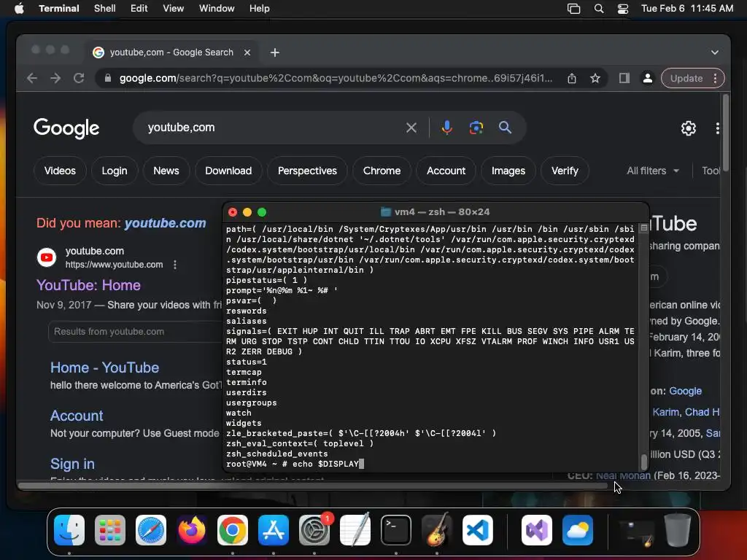Viewport: 747px width, 560px height.
Task: Click the Google search input field
Action: click(x=271, y=128)
